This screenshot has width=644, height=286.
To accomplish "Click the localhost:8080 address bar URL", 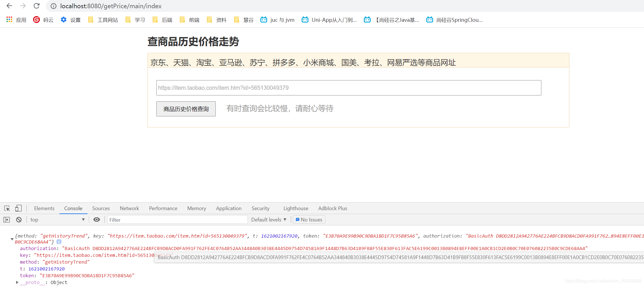I will (111, 6).
